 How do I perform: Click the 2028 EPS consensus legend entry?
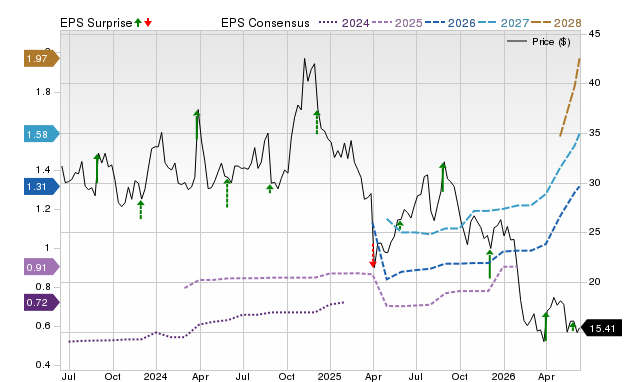pos(556,23)
